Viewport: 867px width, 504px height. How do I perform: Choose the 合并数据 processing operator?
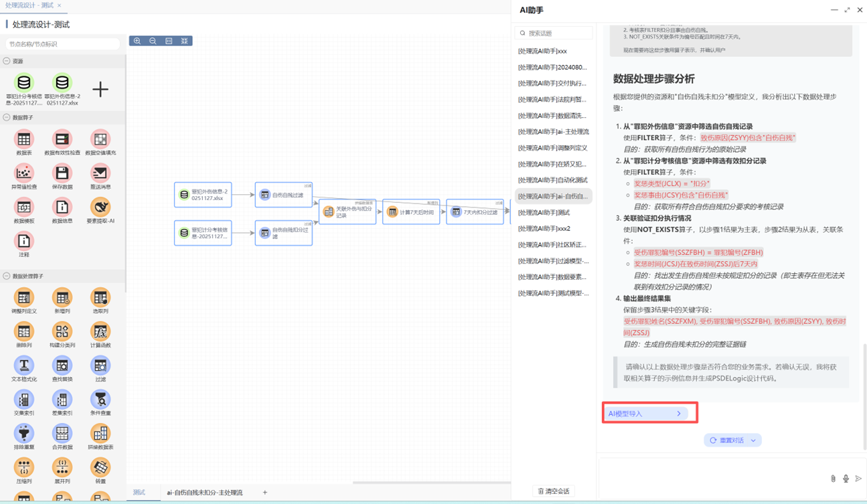62,434
